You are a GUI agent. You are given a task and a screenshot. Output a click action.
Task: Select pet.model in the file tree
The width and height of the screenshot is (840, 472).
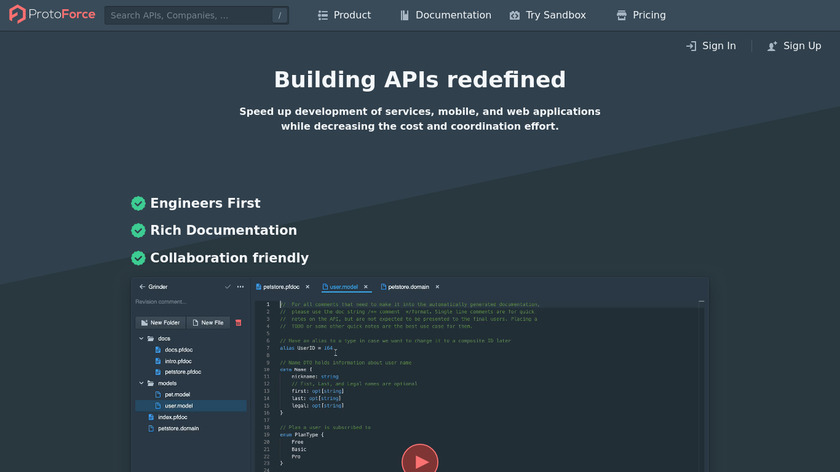click(178, 395)
